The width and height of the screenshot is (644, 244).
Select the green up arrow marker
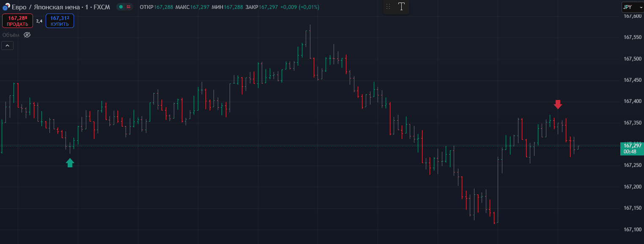(x=70, y=163)
